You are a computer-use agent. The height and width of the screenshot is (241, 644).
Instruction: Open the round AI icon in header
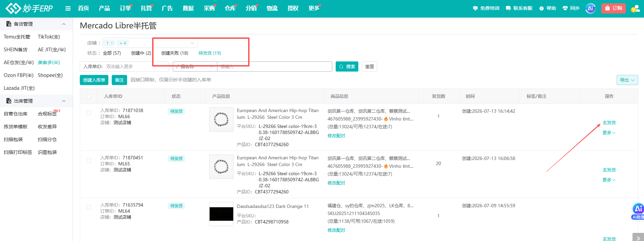pos(591,8)
